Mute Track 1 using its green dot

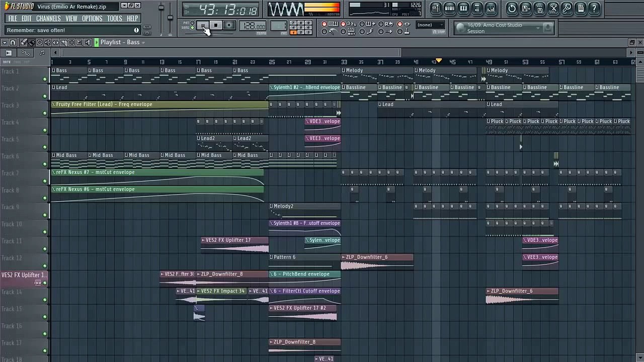point(45,79)
